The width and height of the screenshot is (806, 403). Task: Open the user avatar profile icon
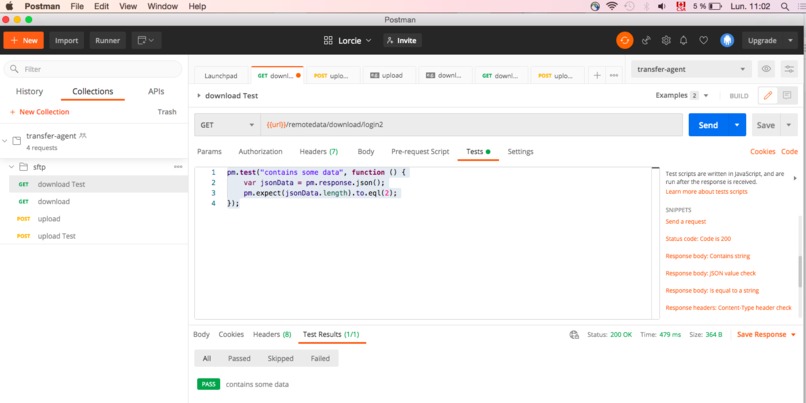tap(727, 40)
